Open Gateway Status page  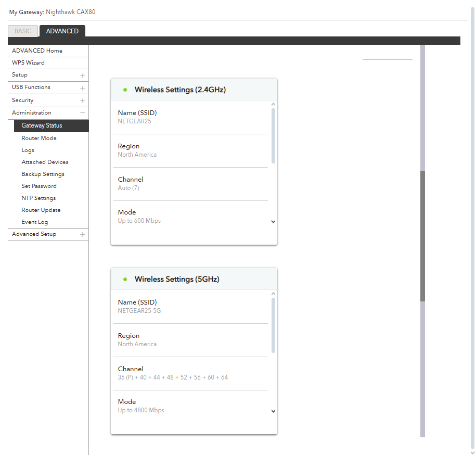(x=52, y=125)
